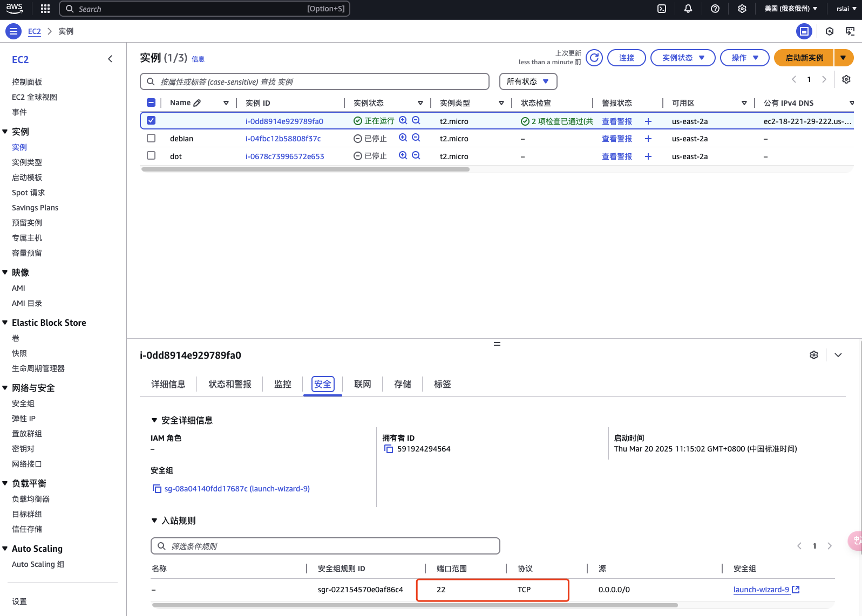Image resolution: width=862 pixels, height=616 pixels.
Task: Select the dot instance checkbox
Action: pos(151,155)
